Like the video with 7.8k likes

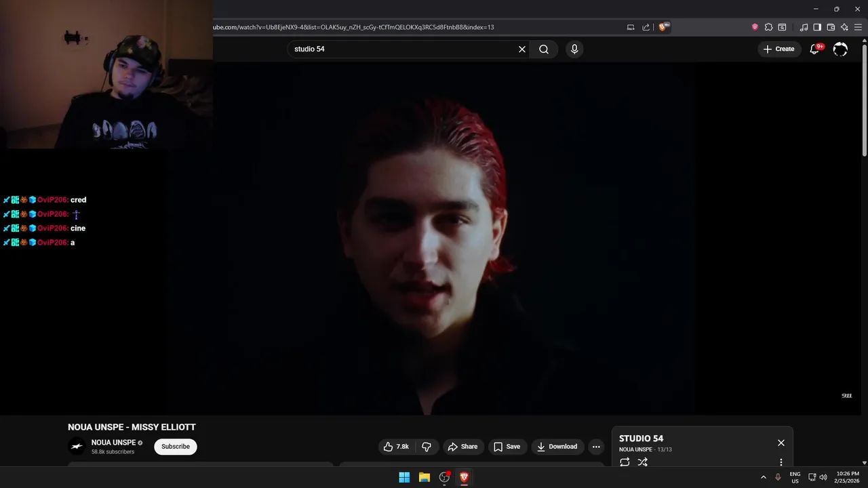point(396,447)
